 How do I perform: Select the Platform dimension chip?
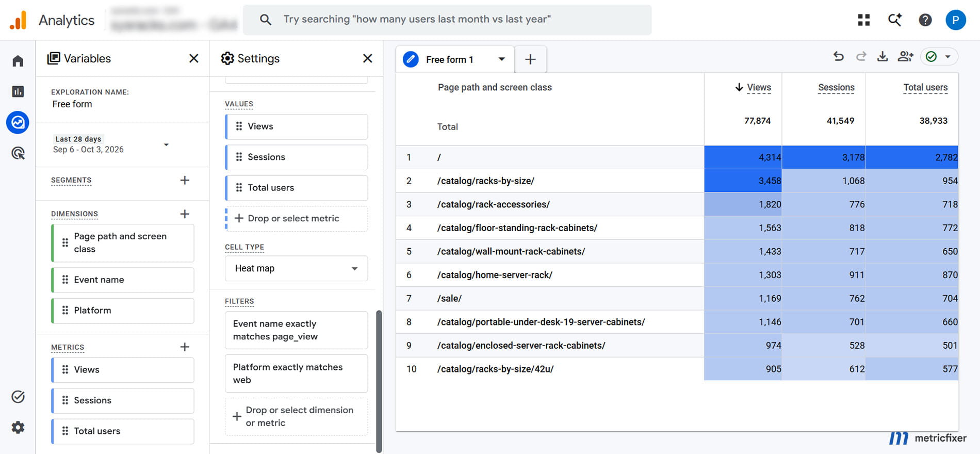pyautogui.click(x=123, y=311)
